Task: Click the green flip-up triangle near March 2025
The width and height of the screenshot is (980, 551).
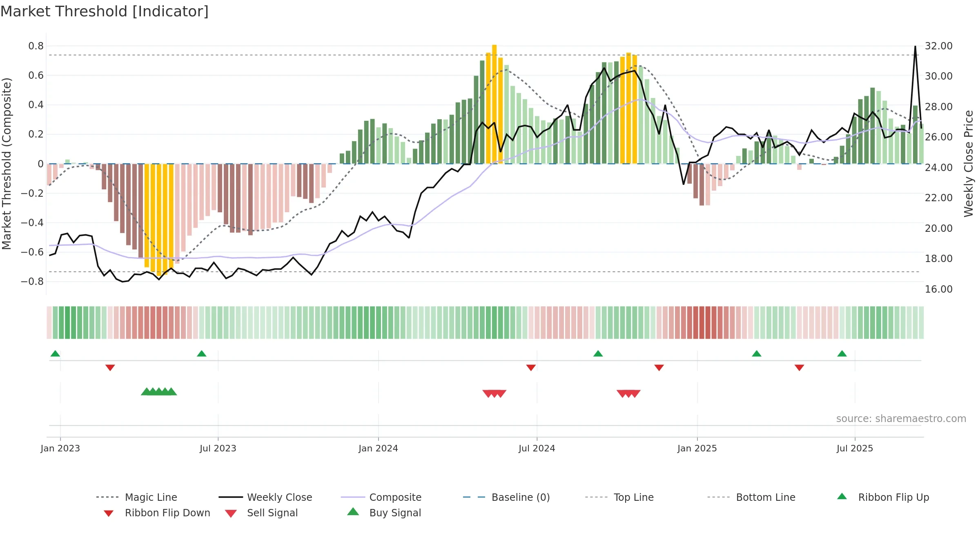Action: (757, 353)
